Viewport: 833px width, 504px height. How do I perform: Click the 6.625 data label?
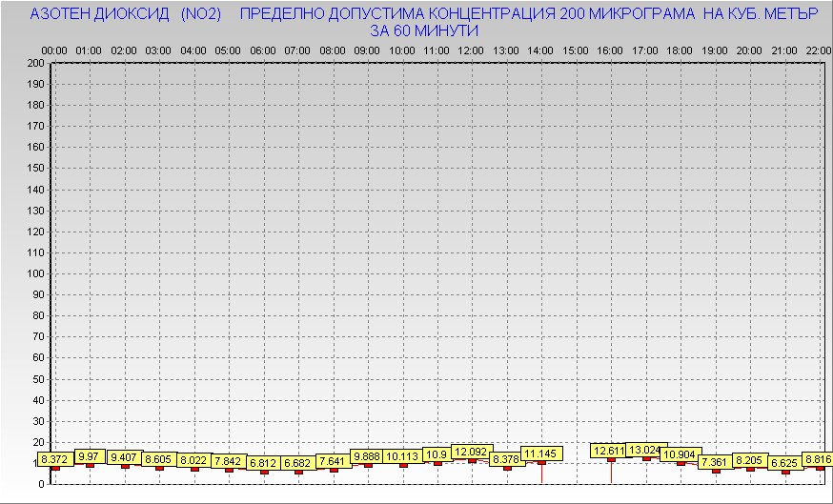[784, 463]
